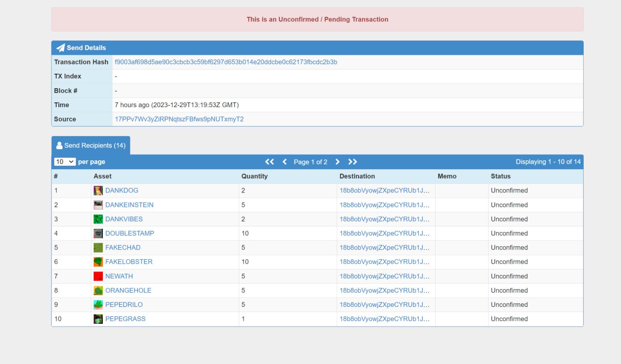
Task: Open destination address in DOUBLESTAMP row
Action: point(385,233)
